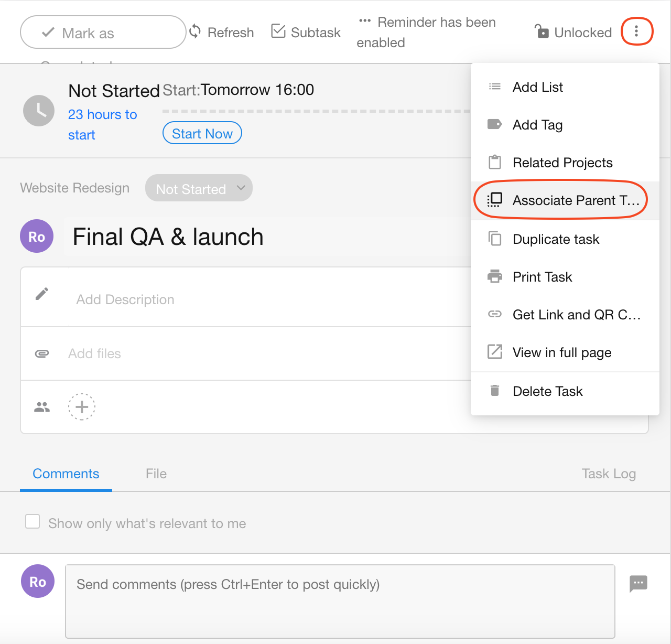Click the Unlocked padlock icon
The image size is (671, 644).
tap(542, 31)
